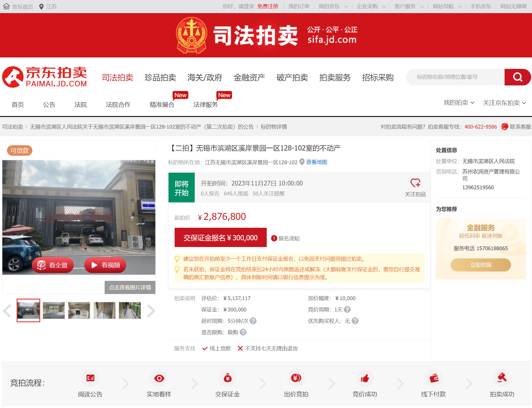Click the 京东首页 home icon

click(x=6, y=6)
